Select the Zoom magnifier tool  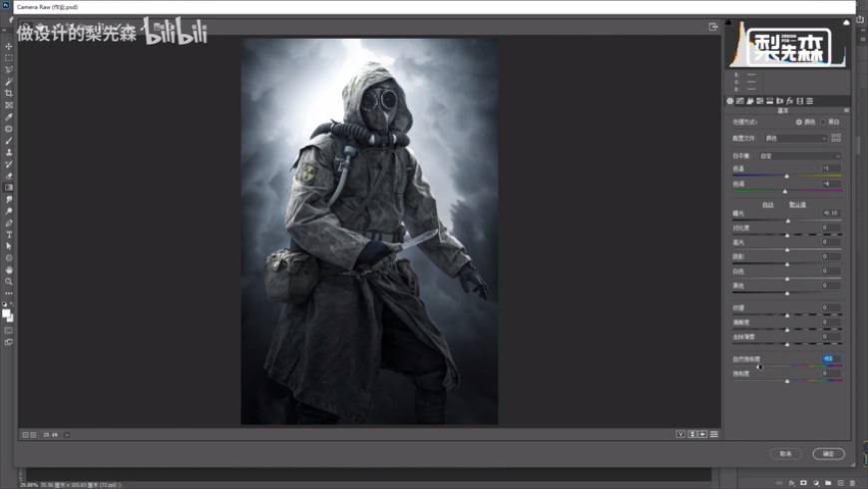(9, 280)
